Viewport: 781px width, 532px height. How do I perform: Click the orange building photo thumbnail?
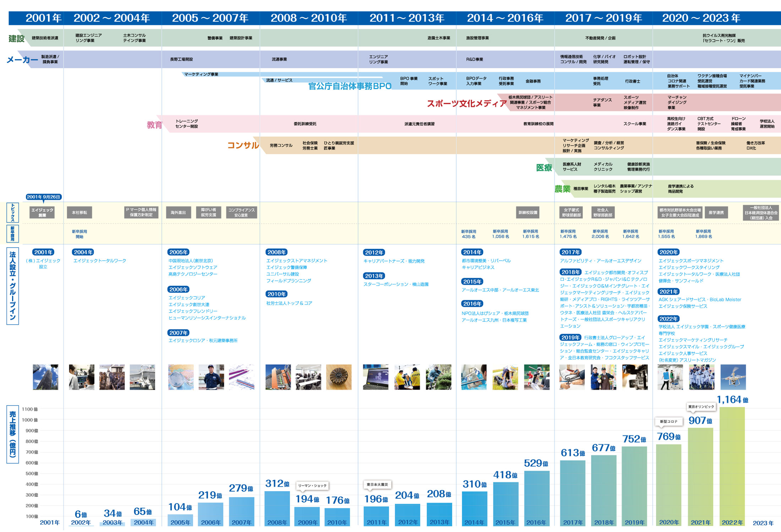point(278,377)
